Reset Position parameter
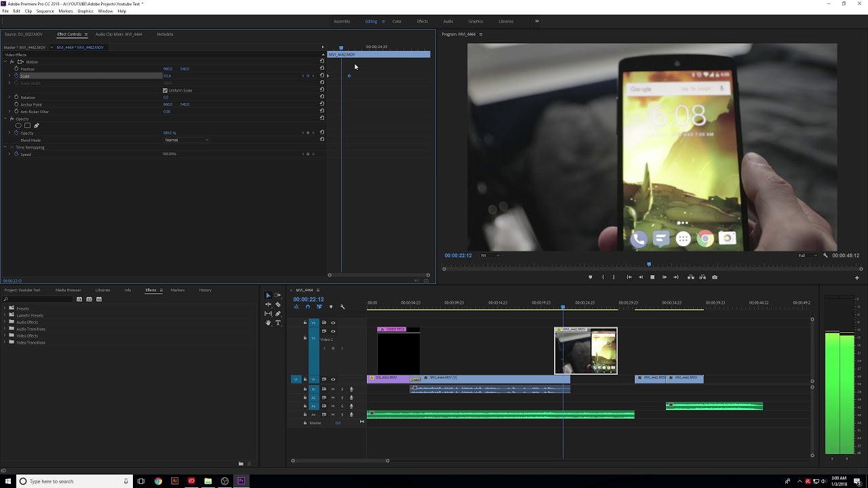The width and height of the screenshot is (868, 488). click(322, 68)
